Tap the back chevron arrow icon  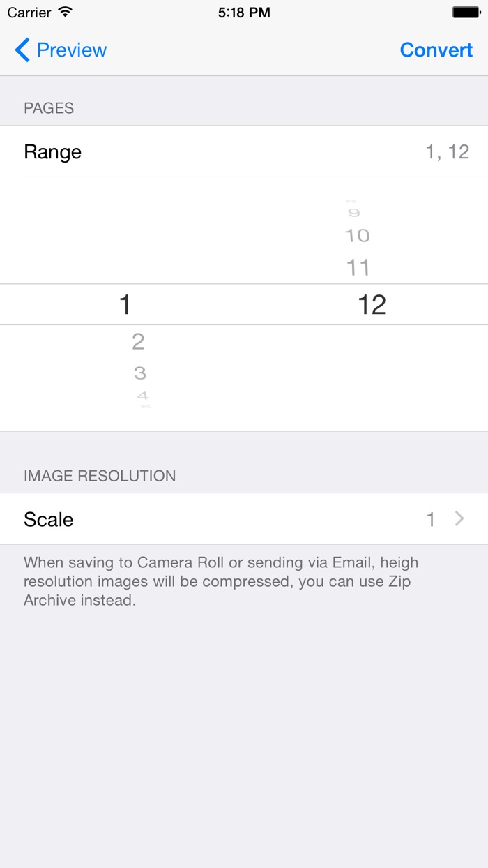coord(22,50)
